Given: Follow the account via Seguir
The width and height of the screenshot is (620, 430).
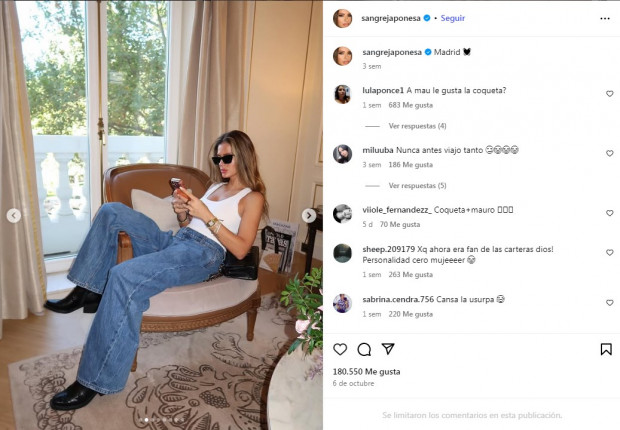Looking at the screenshot, I should (453, 18).
